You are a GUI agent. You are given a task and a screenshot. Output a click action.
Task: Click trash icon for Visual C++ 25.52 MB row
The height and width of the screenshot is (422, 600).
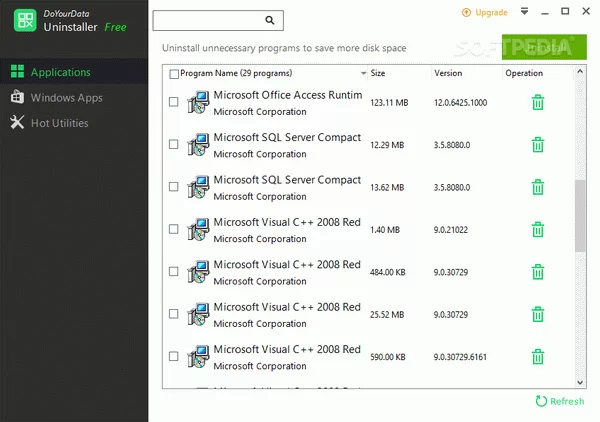(538, 315)
